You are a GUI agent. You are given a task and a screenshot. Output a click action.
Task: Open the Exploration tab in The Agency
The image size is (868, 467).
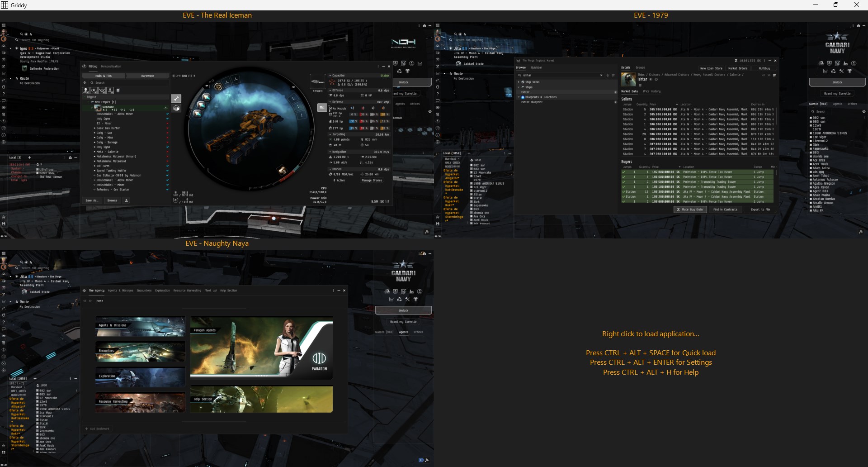coord(162,291)
